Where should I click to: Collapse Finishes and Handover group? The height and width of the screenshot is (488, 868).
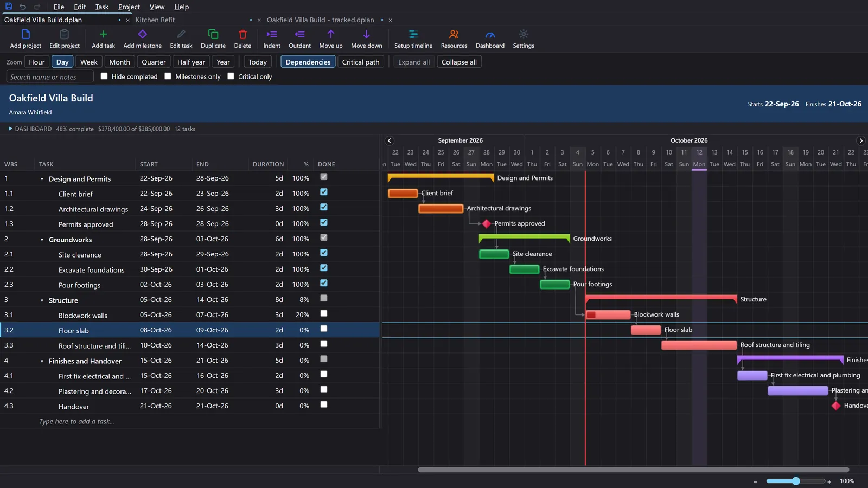(42, 361)
